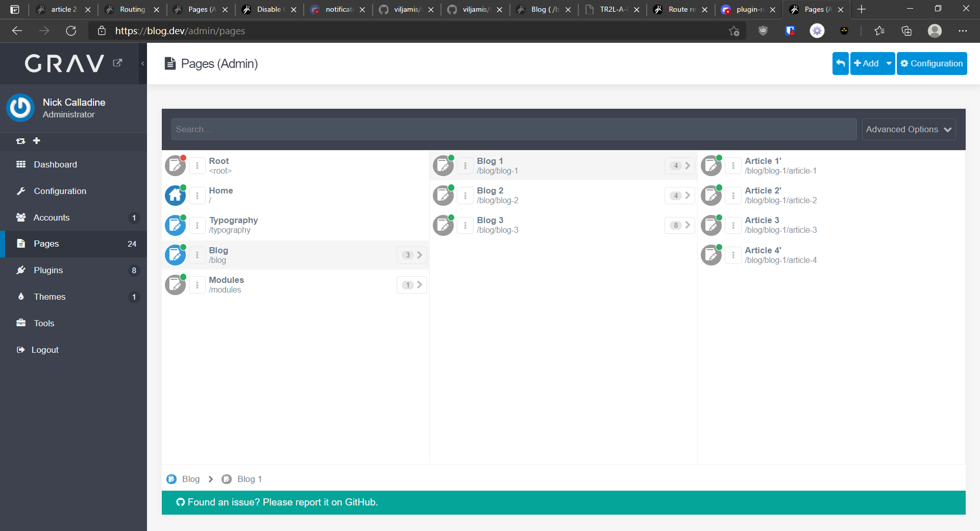The image size is (980, 531).
Task: Open the Advanced Options dropdown
Action: pyautogui.click(x=909, y=129)
